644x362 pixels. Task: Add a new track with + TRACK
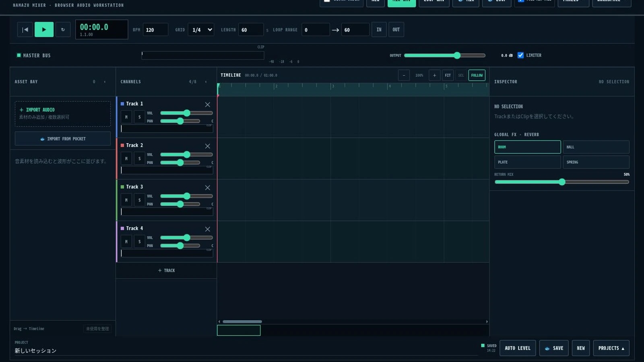(x=166, y=270)
